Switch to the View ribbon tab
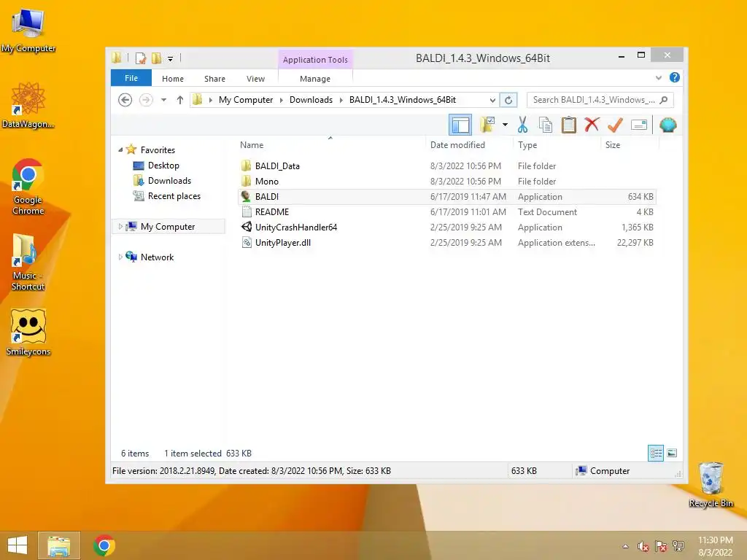This screenshot has width=747, height=560. click(x=255, y=79)
